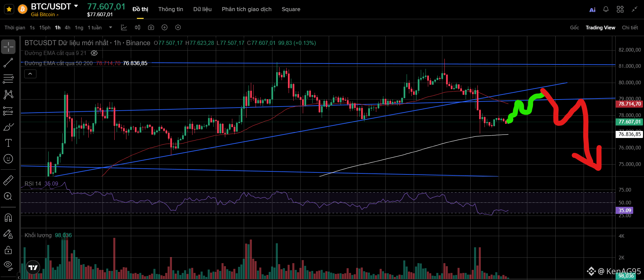Select the 15ph time interval
Image resolution: width=644 pixels, height=280 pixels.
(x=45, y=28)
